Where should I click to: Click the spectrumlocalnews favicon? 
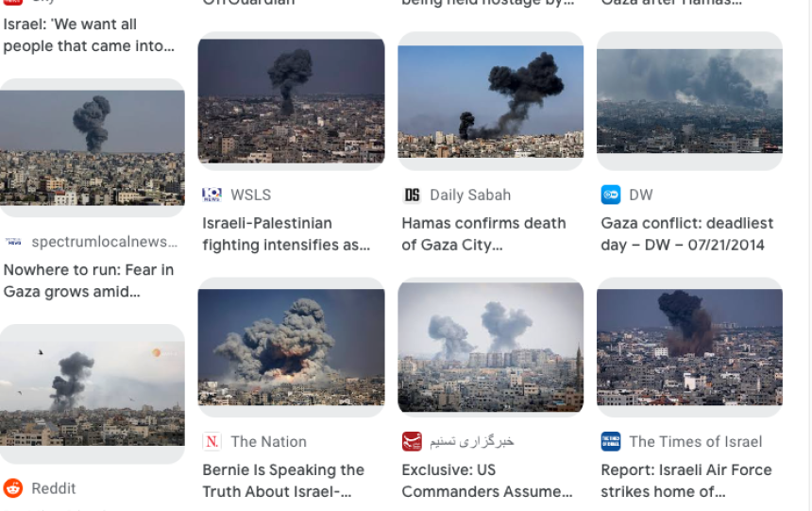coord(13,242)
